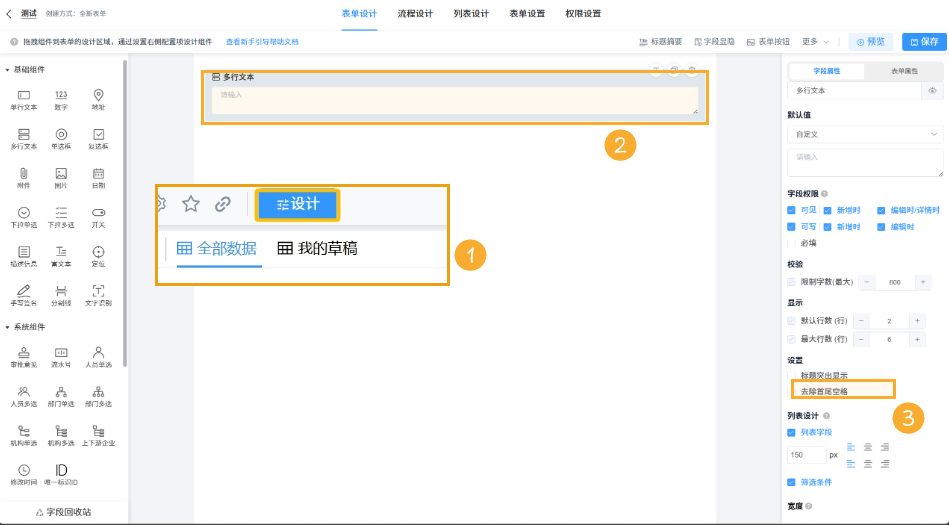949x525 pixels.
Task: Select the 多行文本 component in the left palette
Action: coord(24,139)
